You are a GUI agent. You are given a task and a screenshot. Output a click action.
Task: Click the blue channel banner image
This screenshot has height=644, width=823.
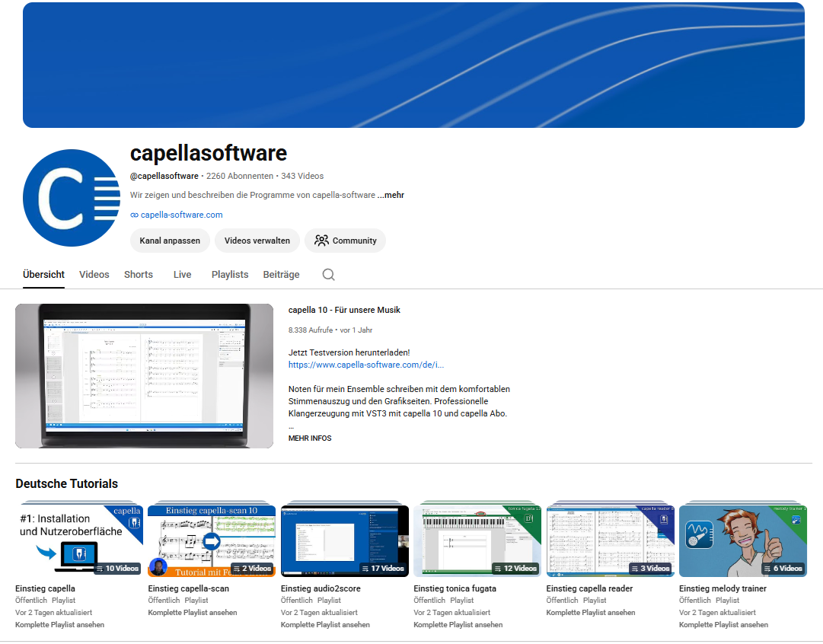click(413, 65)
